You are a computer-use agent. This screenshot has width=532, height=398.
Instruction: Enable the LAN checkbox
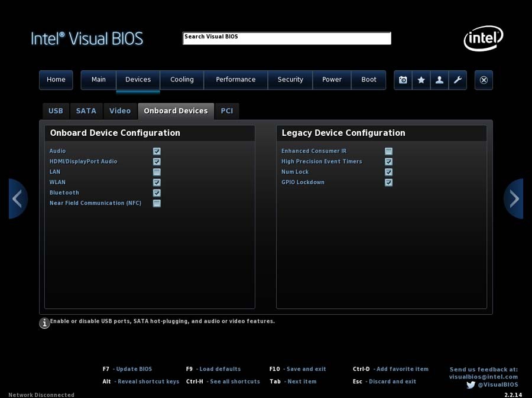pyautogui.click(x=157, y=172)
